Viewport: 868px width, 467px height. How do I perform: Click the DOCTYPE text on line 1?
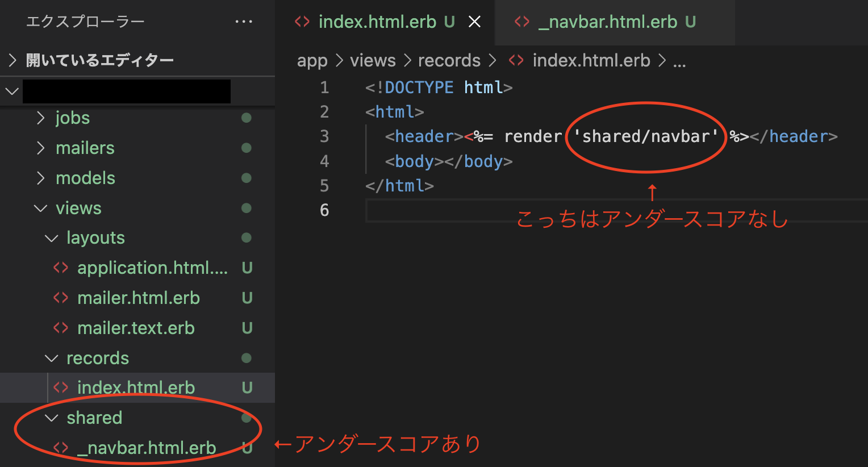click(419, 87)
